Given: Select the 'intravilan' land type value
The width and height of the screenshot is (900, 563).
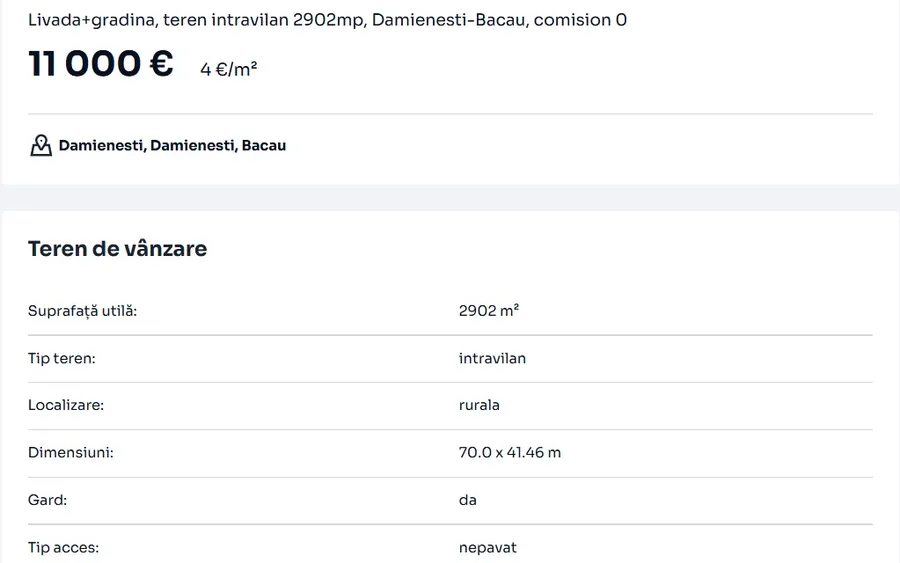Looking at the screenshot, I should 492,358.
